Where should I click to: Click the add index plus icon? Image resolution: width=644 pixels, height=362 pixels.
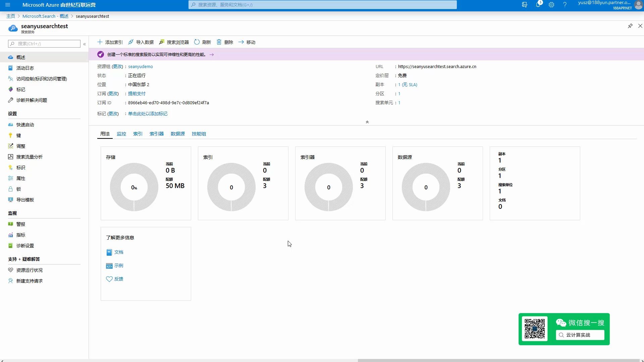pyautogui.click(x=100, y=42)
